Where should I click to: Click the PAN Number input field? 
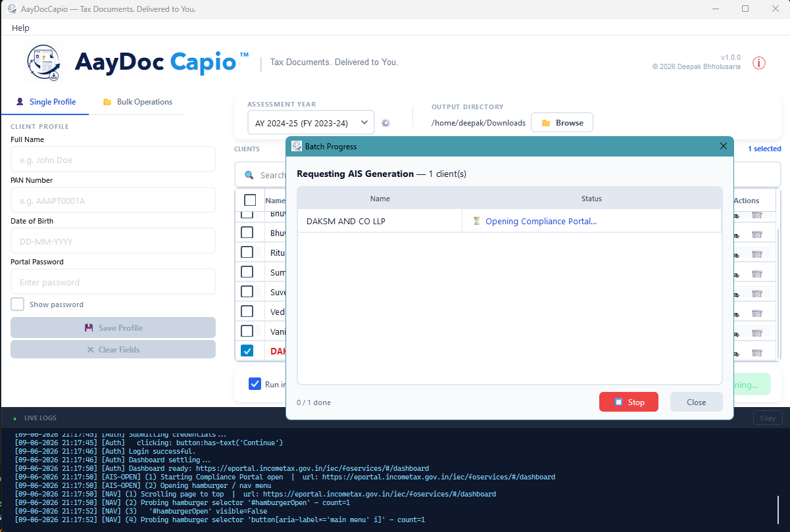[x=113, y=201]
